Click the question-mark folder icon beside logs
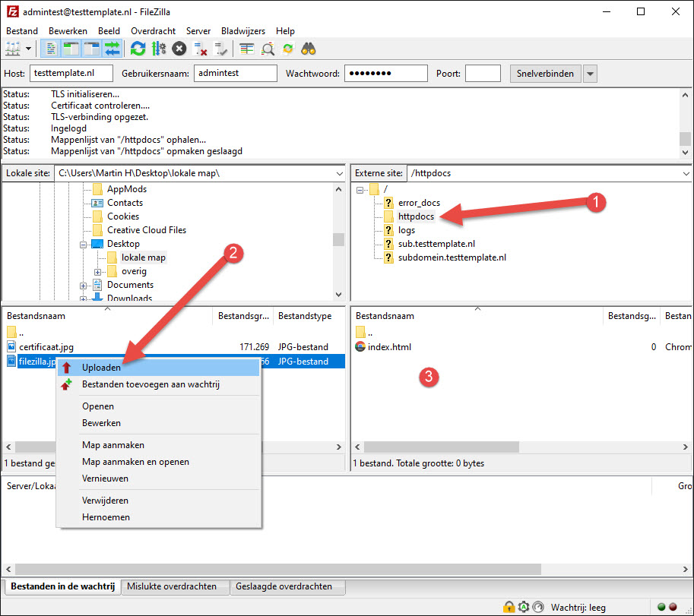Image resolution: width=694 pixels, height=616 pixels. pos(388,230)
